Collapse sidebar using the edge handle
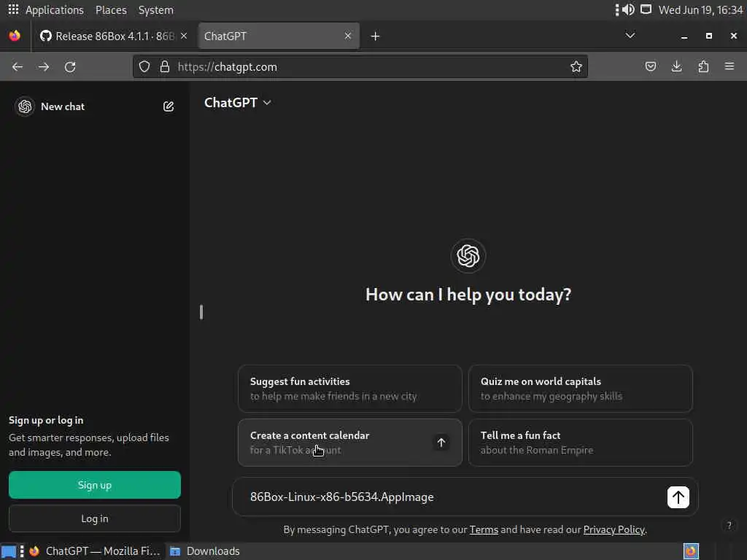The height and width of the screenshot is (560, 747). pos(201,312)
